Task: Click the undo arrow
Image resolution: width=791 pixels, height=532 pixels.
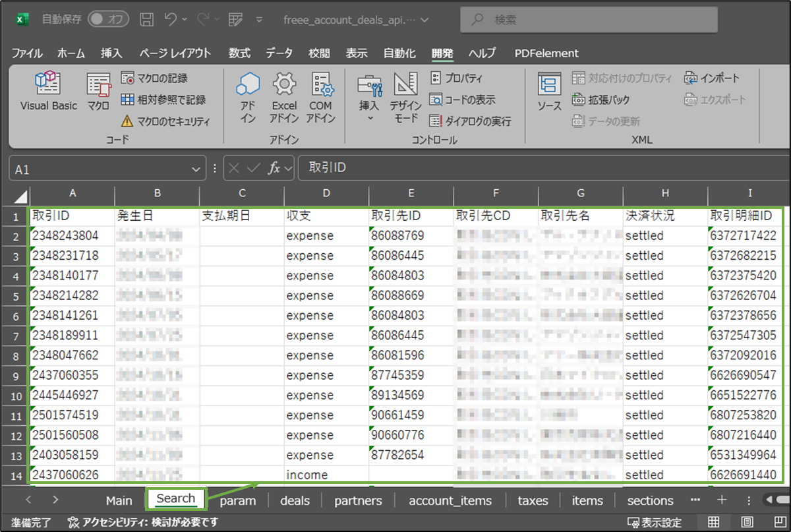Action: [170, 19]
